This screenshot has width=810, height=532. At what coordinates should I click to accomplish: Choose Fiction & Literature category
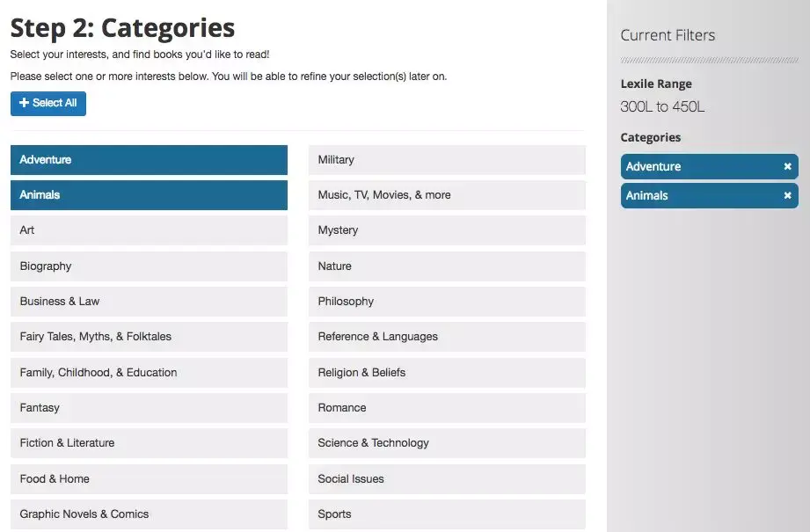[149, 443]
